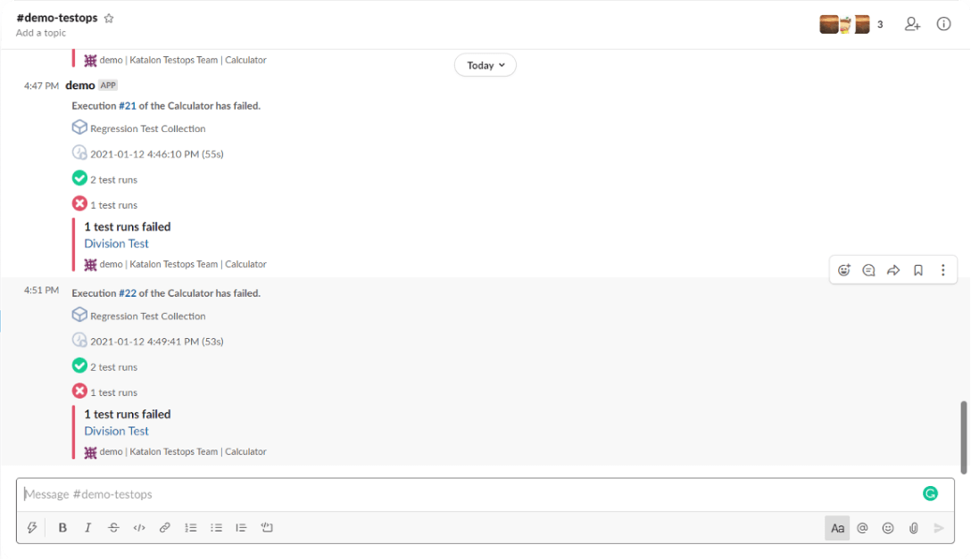Click the 4:51 PM timestamp

click(41, 290)
